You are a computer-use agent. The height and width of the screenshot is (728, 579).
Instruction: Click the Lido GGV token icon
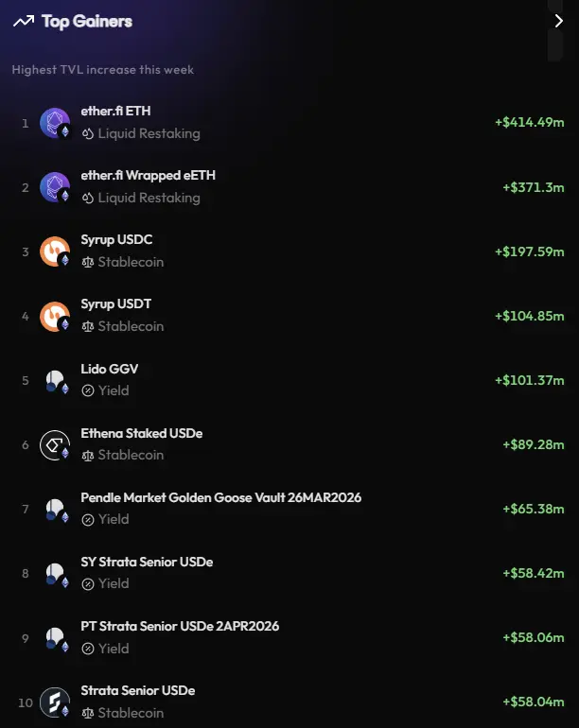[x=55, y=380]
